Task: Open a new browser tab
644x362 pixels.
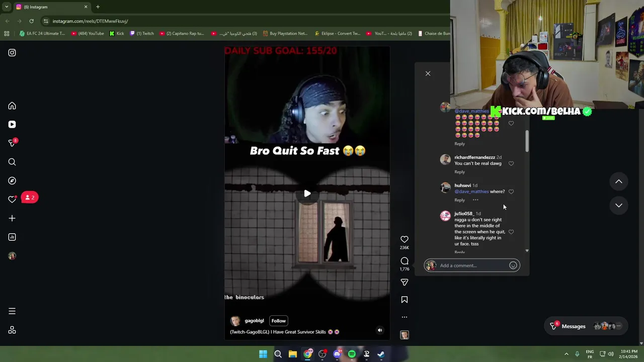Action: pos(98,7)
